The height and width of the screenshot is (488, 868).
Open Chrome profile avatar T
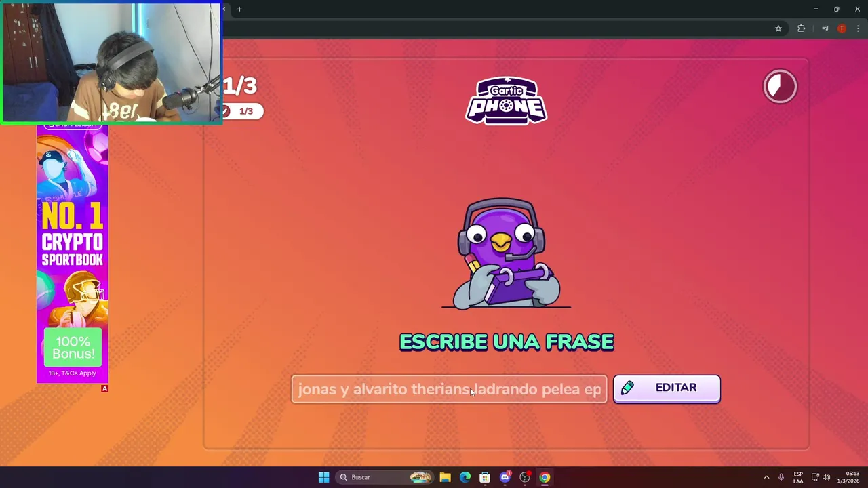[842, 28]
